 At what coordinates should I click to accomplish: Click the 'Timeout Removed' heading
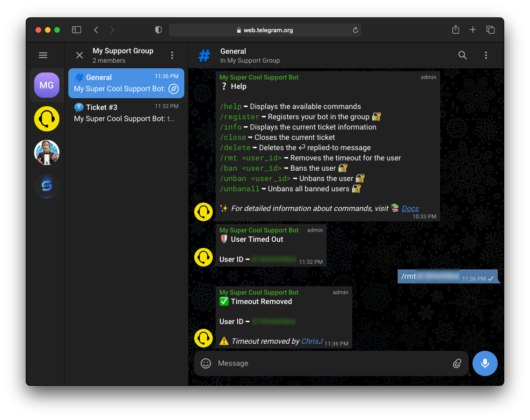point(261,301)
